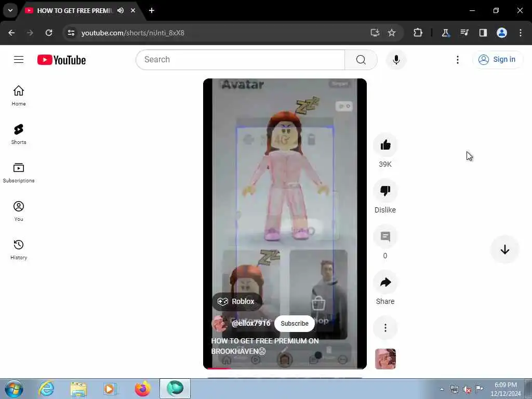
Task: Go to next short with down arrow
Action: coord(504,249)
